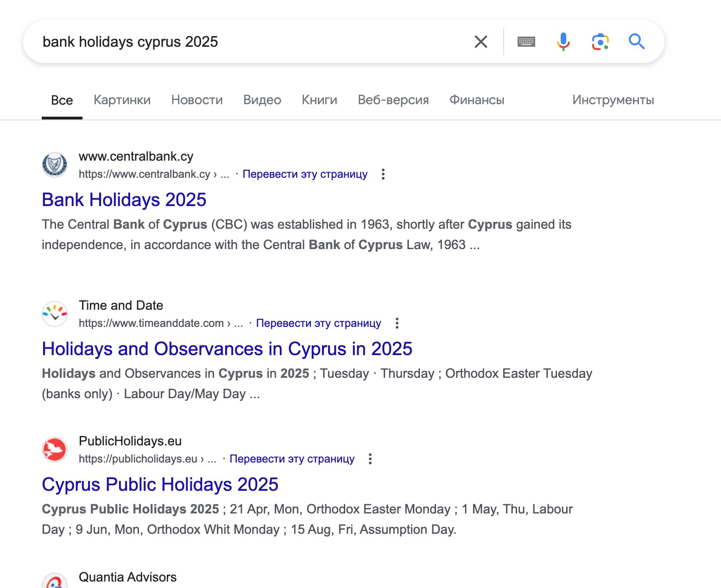
Task: Open options menu for Time and Date result
Action: (x=397, y=323)
